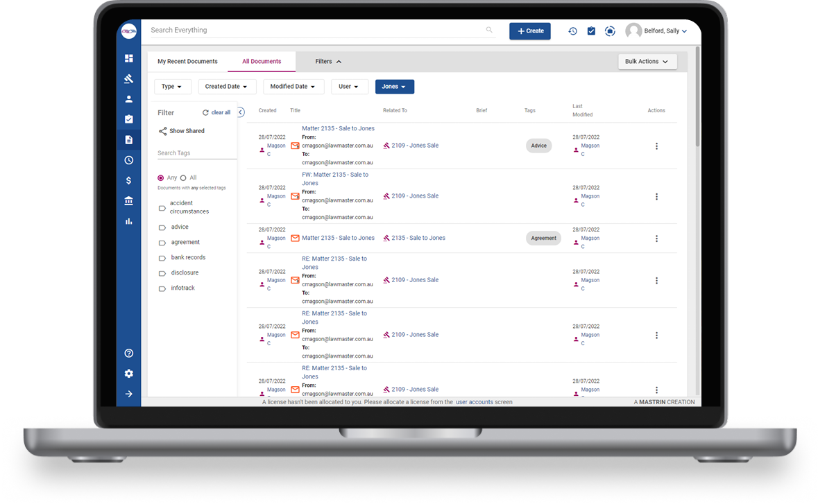The height and width of the screenshot is (504, 818).
Task: Click the Create button
Action: (529, 31)
